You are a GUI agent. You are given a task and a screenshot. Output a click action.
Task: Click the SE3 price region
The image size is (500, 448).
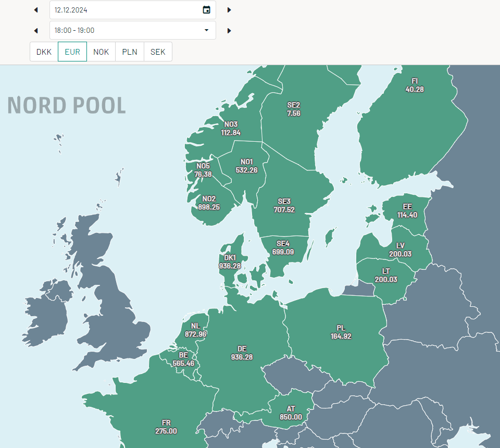(x=284, y=206)
